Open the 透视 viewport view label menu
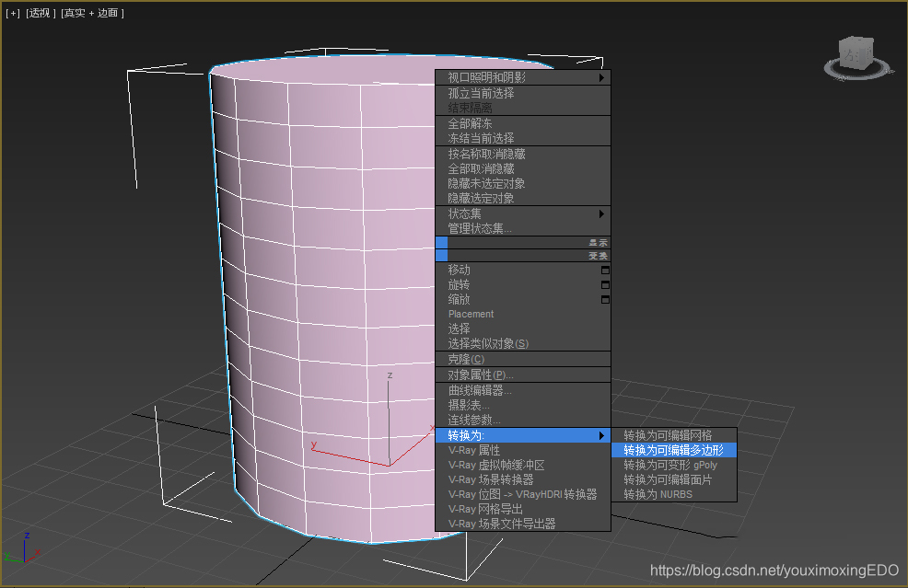Screen dimensions: 908x588 pos(41,13)
